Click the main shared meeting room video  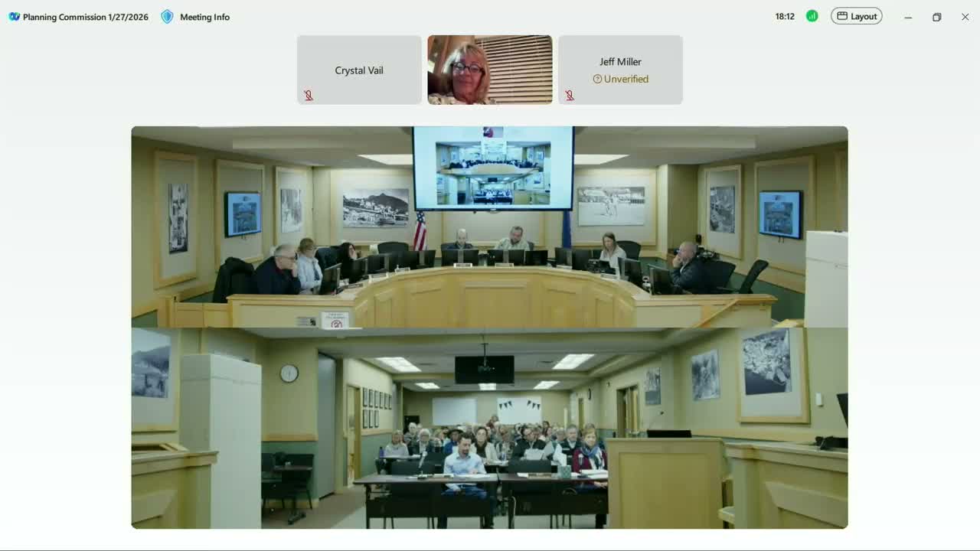click(x=489, y=328)
